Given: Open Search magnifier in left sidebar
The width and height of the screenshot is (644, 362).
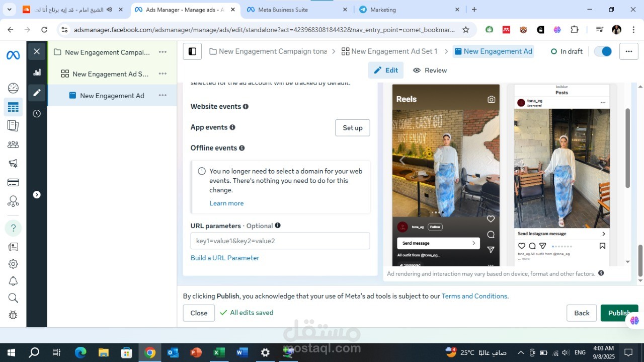Looking at the screenshot, I should (x=13, y=298).
